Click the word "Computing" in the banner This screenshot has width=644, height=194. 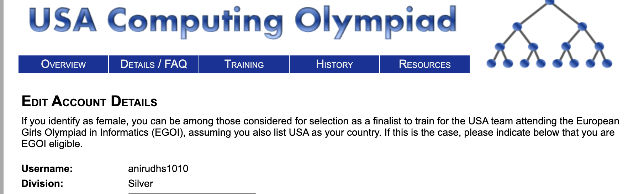click(x=195, y=22)
